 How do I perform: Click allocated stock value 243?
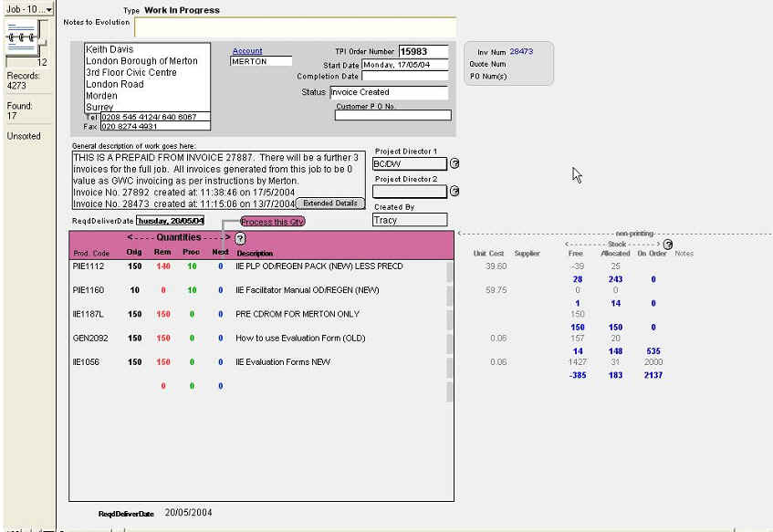[x=615, y=279]
